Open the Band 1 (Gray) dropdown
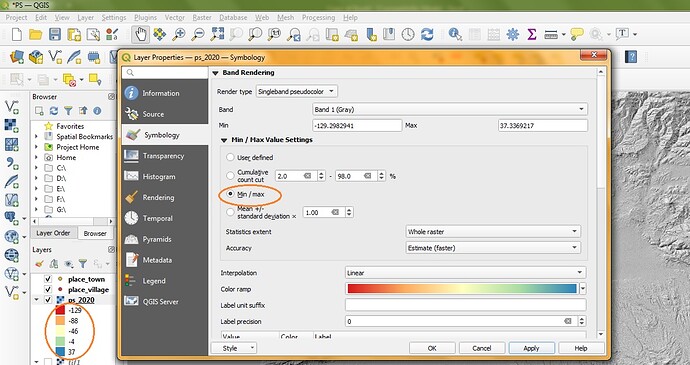This screenshot has height=365, width=690. tap(449, 109)
